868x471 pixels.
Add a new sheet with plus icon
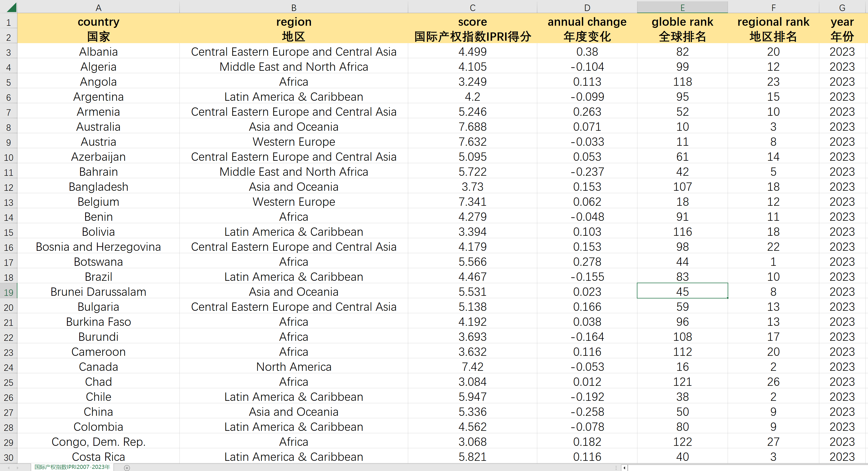point(127,468)
